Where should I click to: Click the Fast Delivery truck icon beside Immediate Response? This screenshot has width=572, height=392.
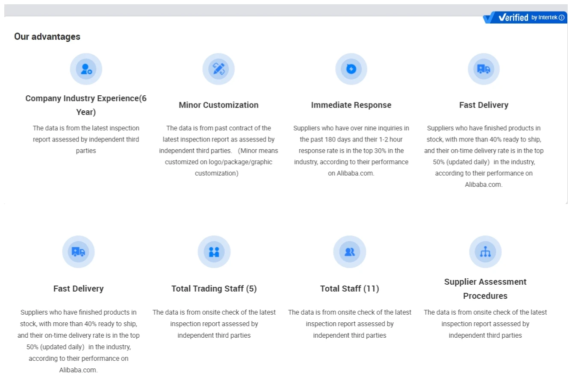[484, 69]
